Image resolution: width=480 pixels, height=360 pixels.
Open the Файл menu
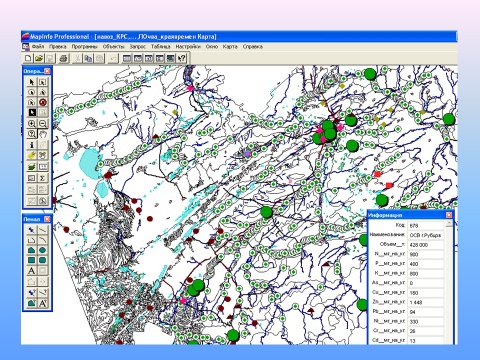click(38, 47)
